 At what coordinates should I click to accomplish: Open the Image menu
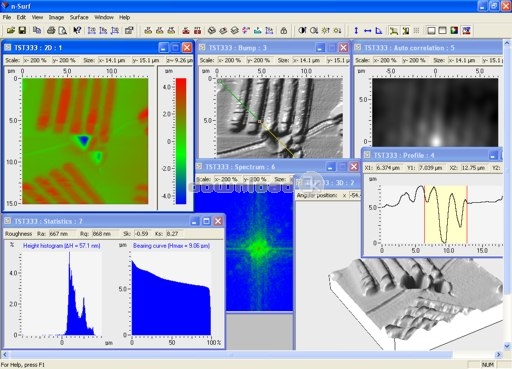[56, 17]
